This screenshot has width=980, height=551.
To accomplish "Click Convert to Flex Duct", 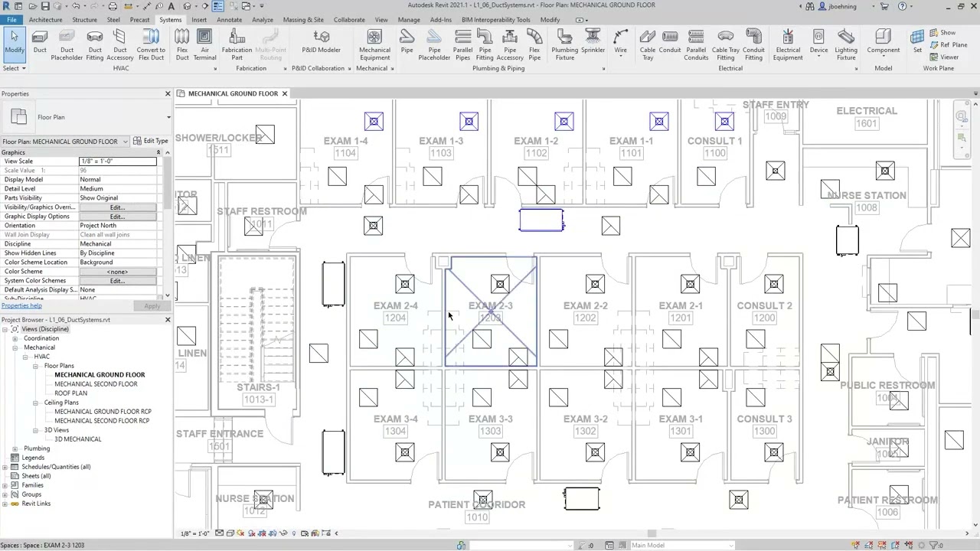I will [151, 44].
